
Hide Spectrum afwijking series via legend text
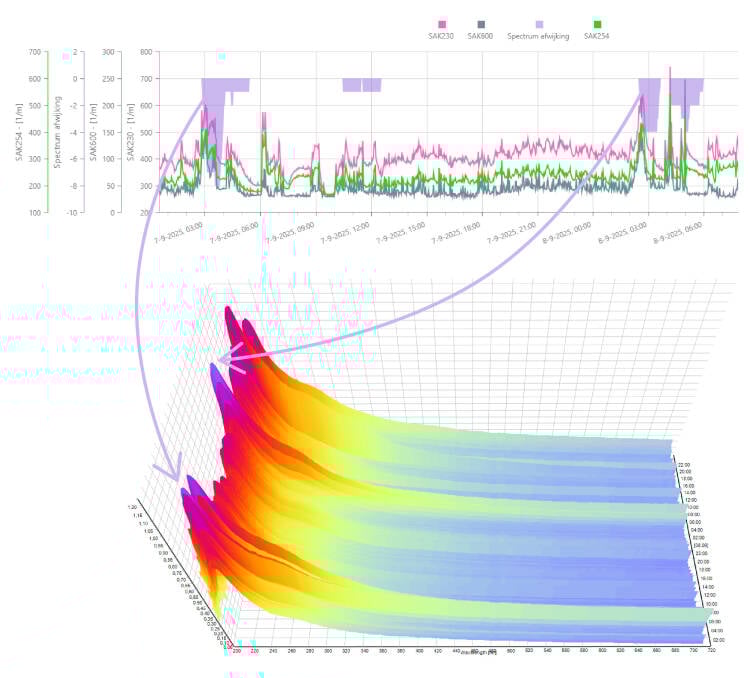[539, 36]
